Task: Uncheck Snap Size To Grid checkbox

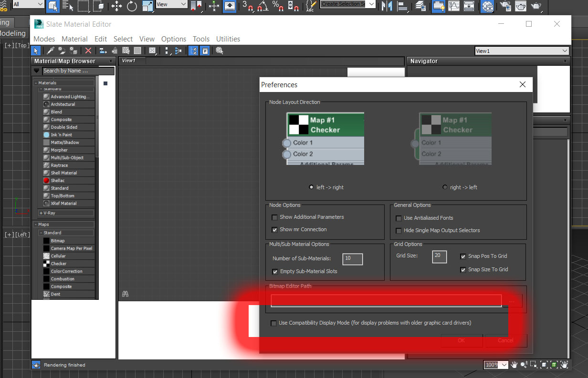Action: (x=463, y=270)
